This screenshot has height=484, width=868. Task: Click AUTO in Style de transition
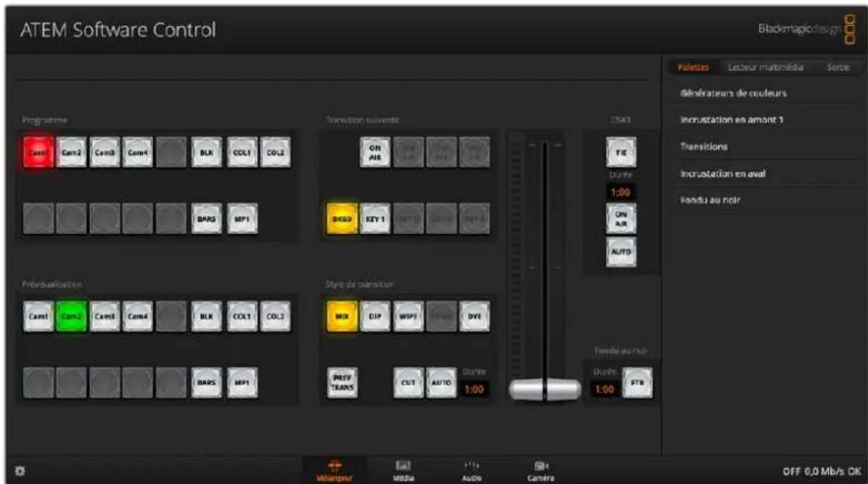click(441, 382)
